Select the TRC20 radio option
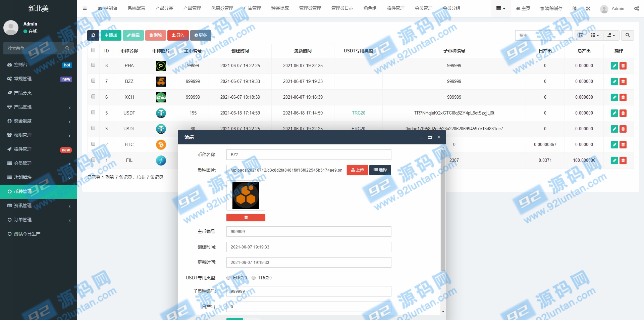This screenshot has width=644, height=320. point(254,278)
